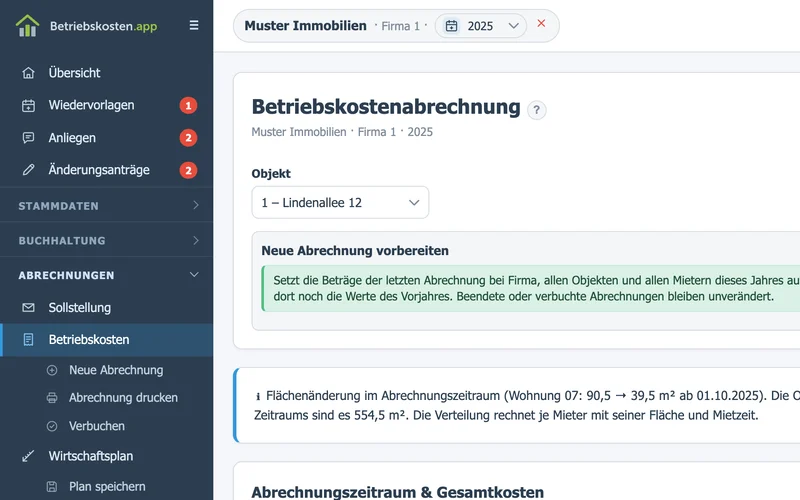Click the Flächenänderung info notice text
The width and height of the screenshot is (800, 500).
point(527,406)
